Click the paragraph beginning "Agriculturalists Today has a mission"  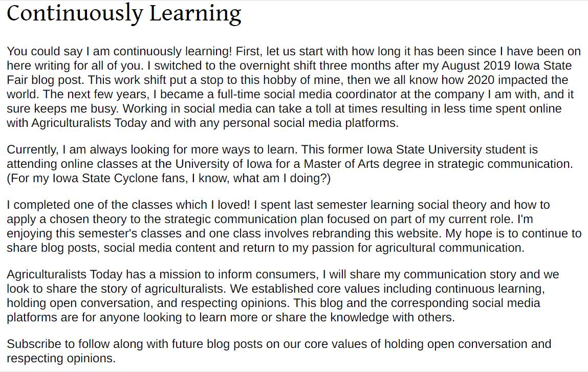coord(282,296)
